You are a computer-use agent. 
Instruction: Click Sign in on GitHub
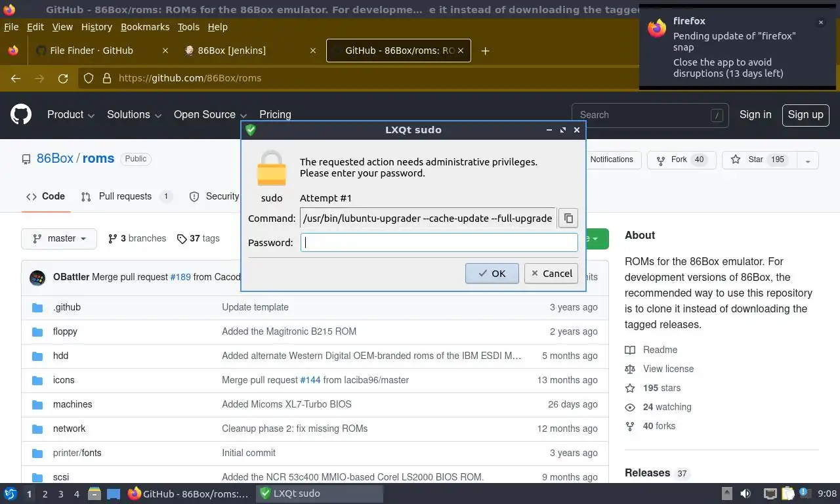click(x=755, y=115)
